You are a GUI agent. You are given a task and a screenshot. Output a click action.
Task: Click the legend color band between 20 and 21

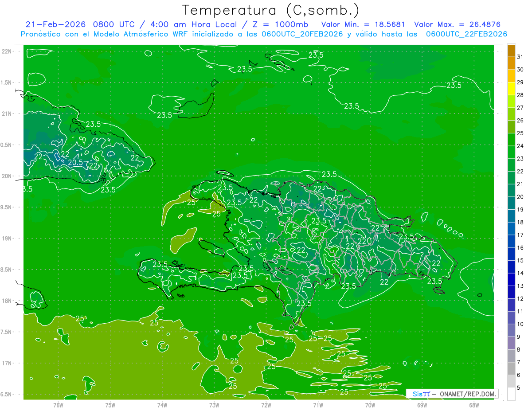[511, 191]
